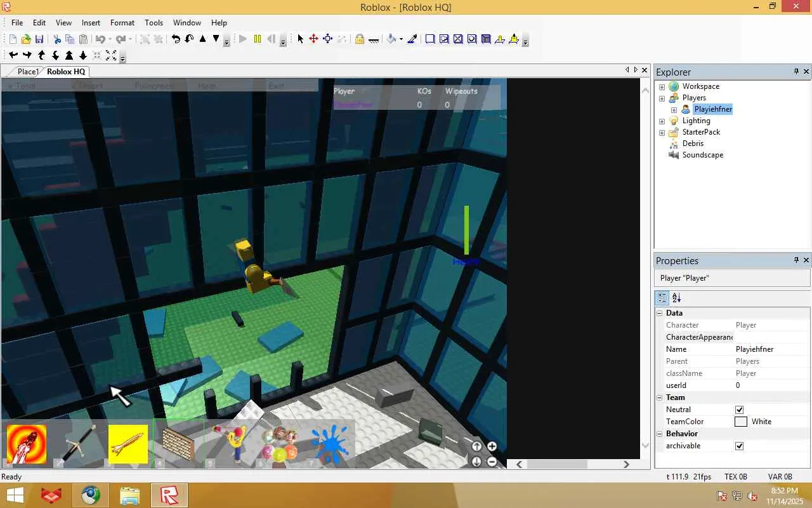Equip the blue paint splat tool
The image size is (812, 508).
[330, 444]
